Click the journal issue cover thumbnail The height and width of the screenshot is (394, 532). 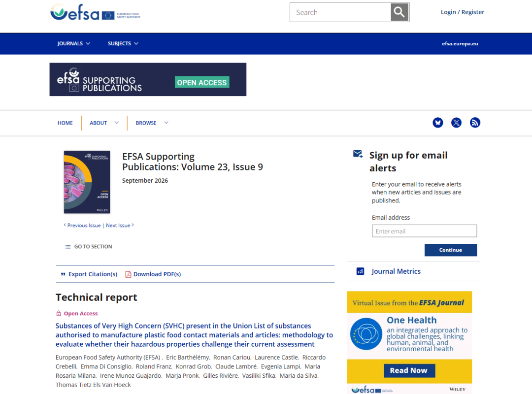(87, 182)
